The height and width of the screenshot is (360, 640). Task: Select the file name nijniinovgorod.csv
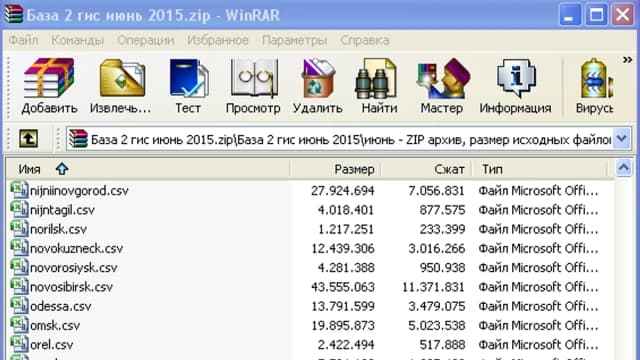[x=79, y=191]
